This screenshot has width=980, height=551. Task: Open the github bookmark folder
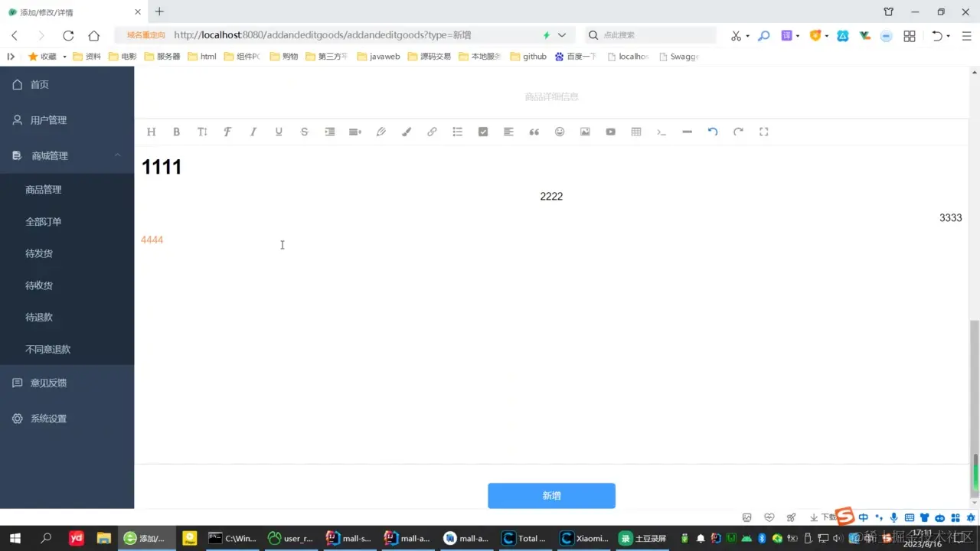pyautogui.click(x=528, y=57)
